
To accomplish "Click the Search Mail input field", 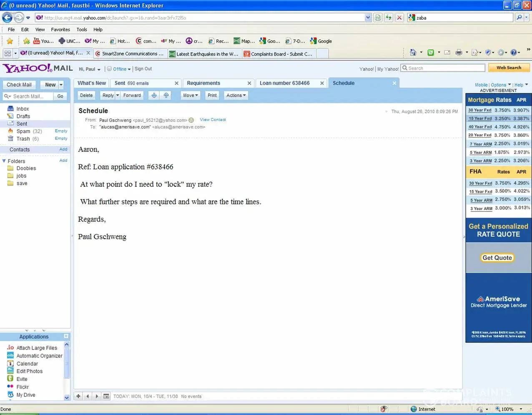I will point(28,96).
